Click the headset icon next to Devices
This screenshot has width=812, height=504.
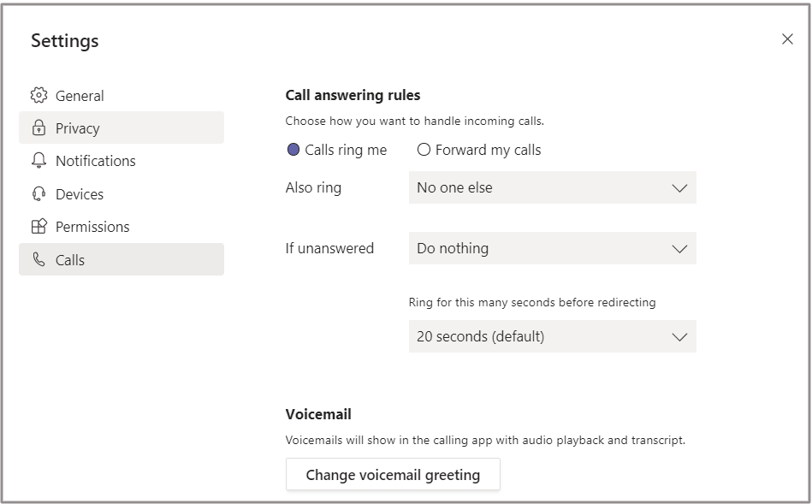(x=38, y=194)
